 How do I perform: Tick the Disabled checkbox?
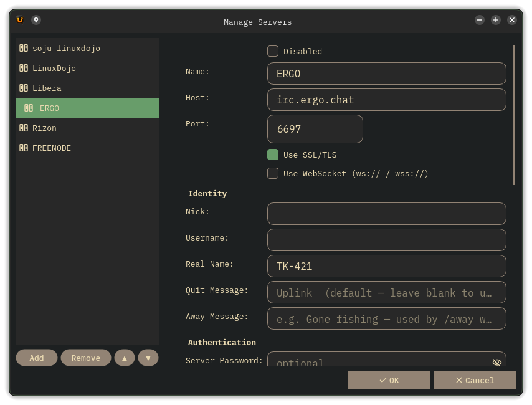click(273, 51)
